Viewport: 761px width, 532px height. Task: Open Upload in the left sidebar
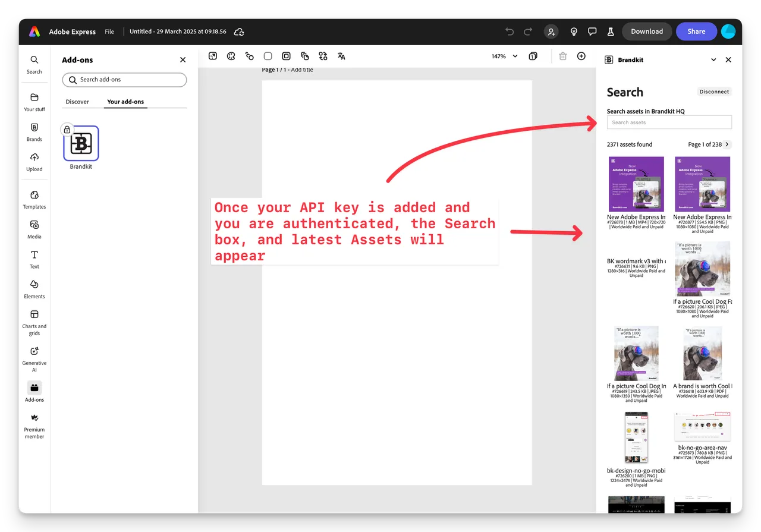tap(34, 161)
